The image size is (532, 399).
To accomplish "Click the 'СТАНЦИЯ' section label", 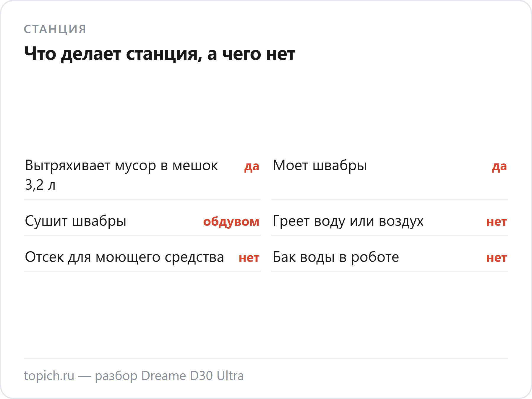I will [55, 29].
